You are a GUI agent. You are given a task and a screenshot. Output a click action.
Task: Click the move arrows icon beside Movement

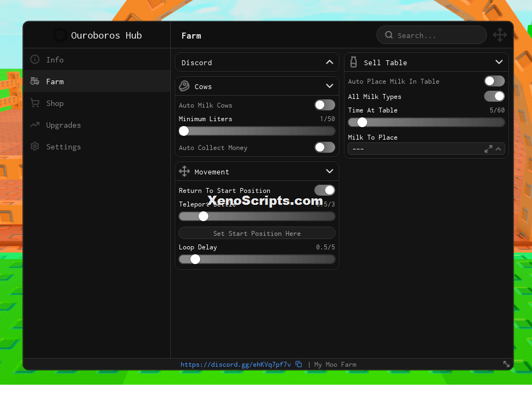184,172
